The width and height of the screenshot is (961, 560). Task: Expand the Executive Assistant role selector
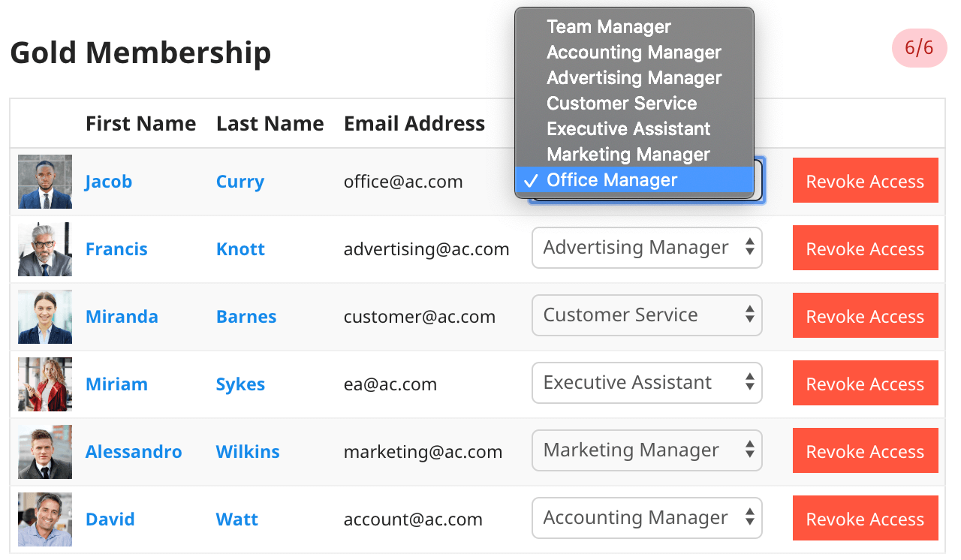(646, 383)
